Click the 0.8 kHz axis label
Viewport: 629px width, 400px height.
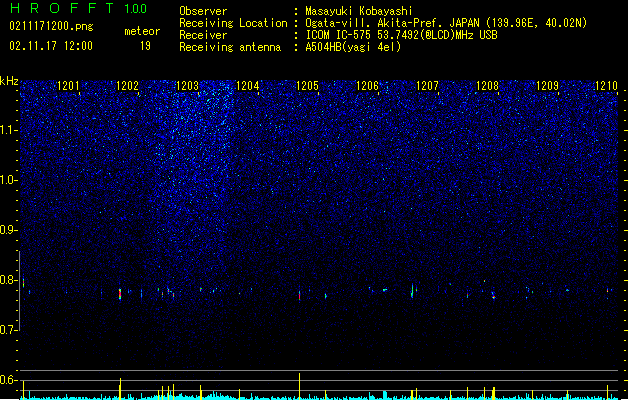tap(8, 280)
